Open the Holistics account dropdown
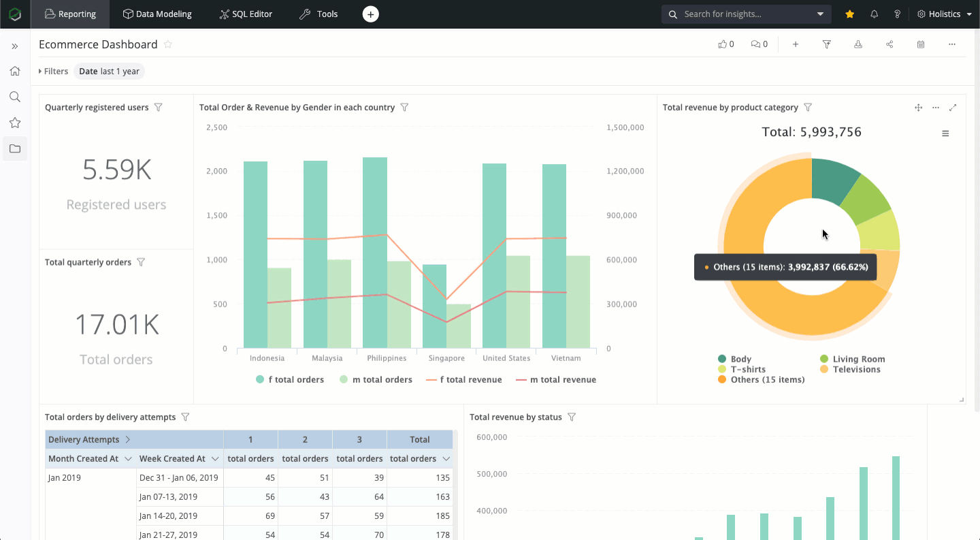This screenshot has height=540, width=980. (945, 14)
